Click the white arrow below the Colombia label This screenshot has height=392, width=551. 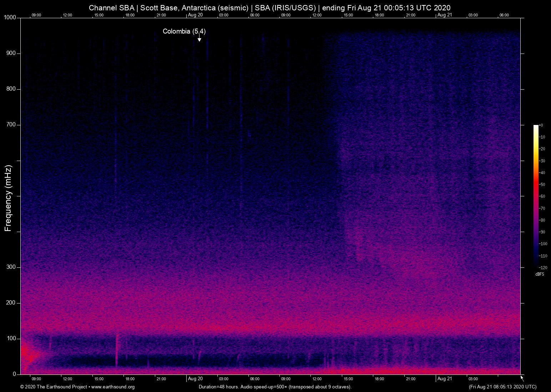click(x=199, y=39)
